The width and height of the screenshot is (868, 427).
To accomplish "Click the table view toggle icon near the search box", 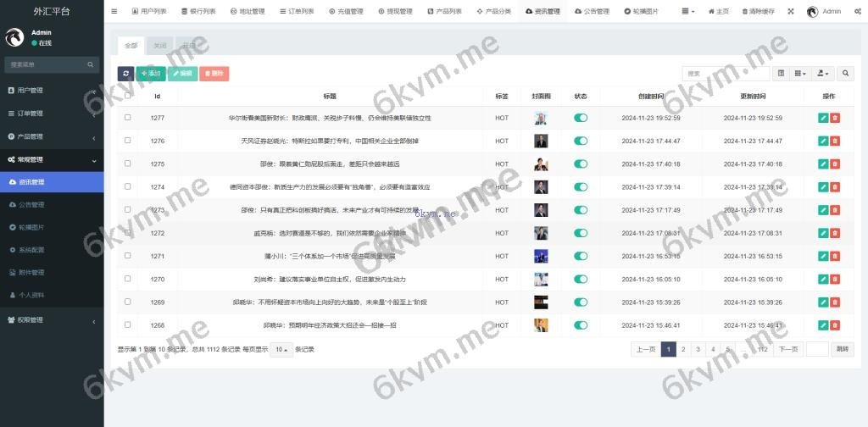I will click(782, 74).
